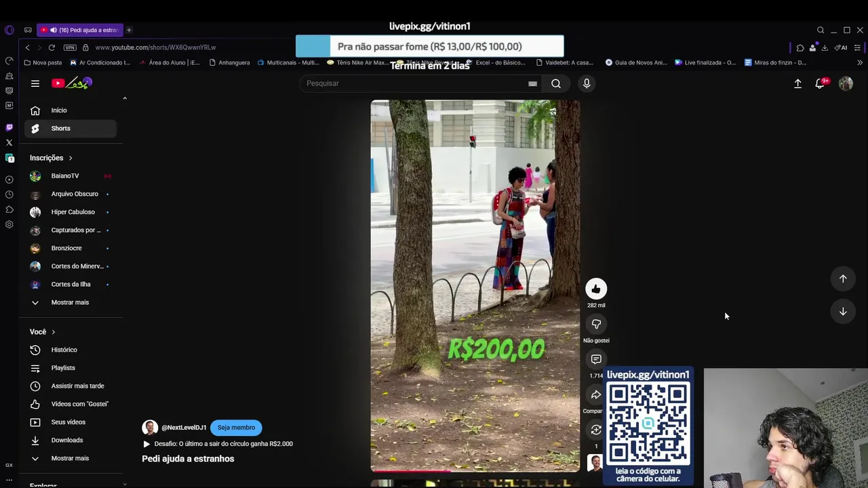Open Miras do finzin bookmark
Image resolution: width=868 pixels, height=488 pixels.
click(775, 62)
